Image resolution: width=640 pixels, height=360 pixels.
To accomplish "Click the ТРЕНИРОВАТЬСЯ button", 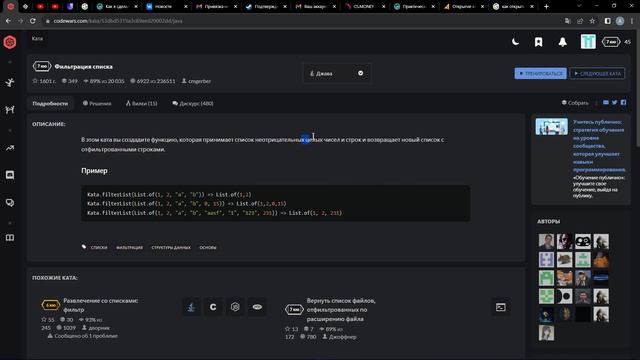I will 540,73.
